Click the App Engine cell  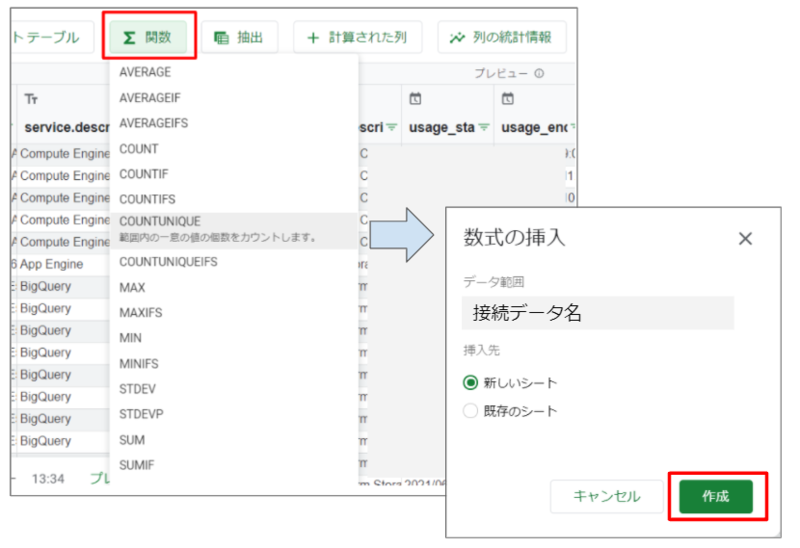[51, 264]
